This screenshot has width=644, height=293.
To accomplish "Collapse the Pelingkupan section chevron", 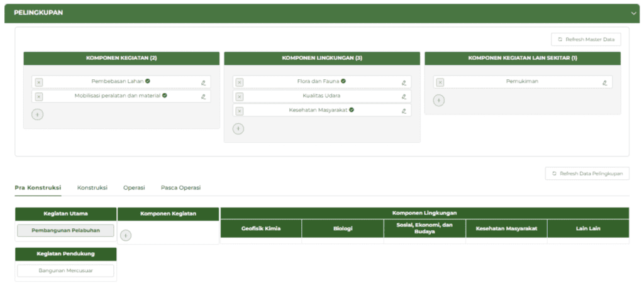I will [634, 13].
